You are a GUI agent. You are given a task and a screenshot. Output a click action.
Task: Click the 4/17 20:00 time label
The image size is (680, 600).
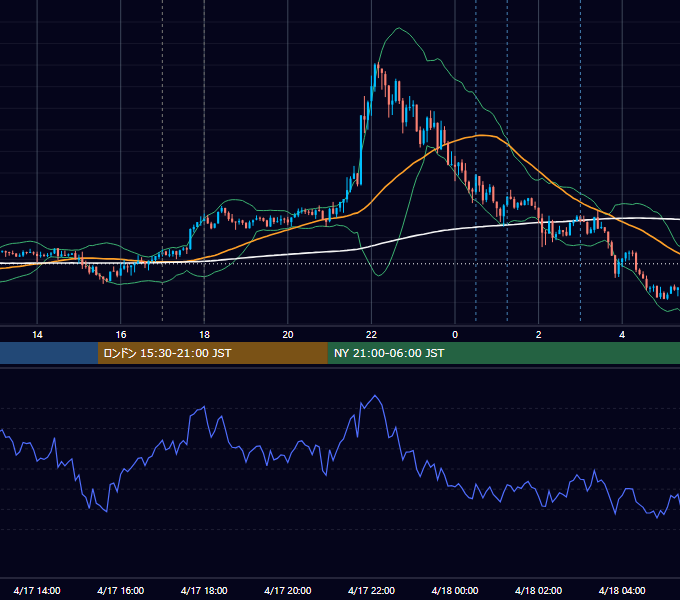pyautogui.click(x=288, y=590)
